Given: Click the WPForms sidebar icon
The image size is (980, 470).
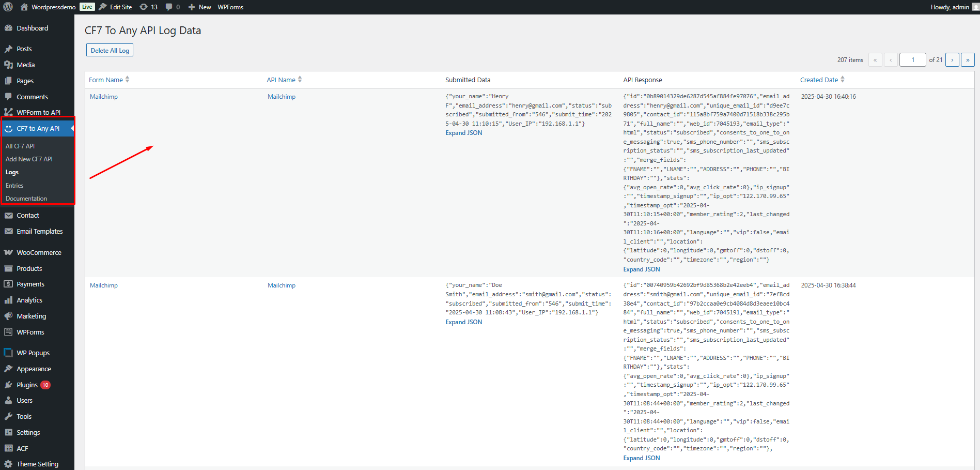Looking at the screenshot, I should [x=8, y=332].
